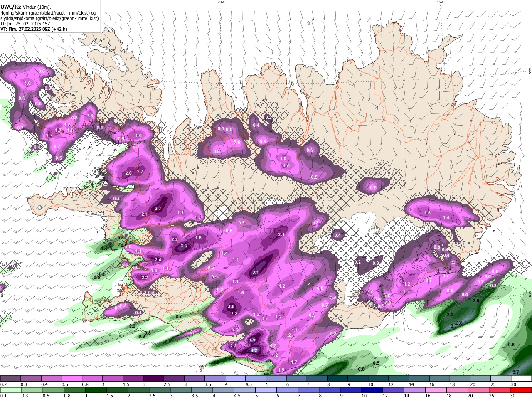The height and width of the screenshot is (399, 532).
Task: Click the 'rigning/skúrir' legend description line
Action: click(x=49, y=12)
